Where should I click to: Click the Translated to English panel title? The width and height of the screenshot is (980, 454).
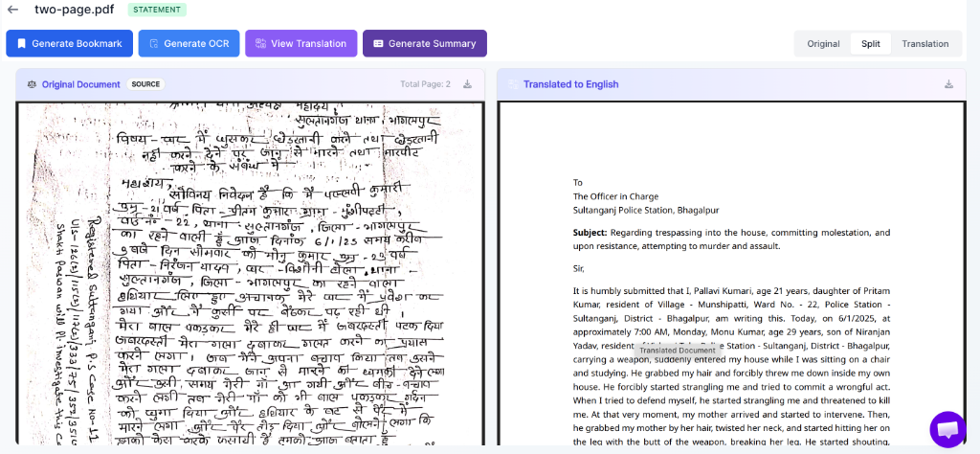tap(571, 84)
